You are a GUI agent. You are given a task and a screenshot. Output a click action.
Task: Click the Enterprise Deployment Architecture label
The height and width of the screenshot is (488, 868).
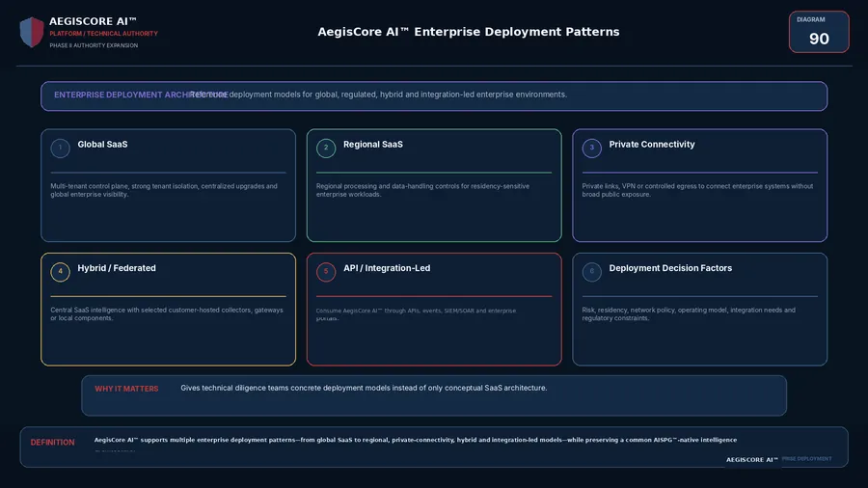141,95
